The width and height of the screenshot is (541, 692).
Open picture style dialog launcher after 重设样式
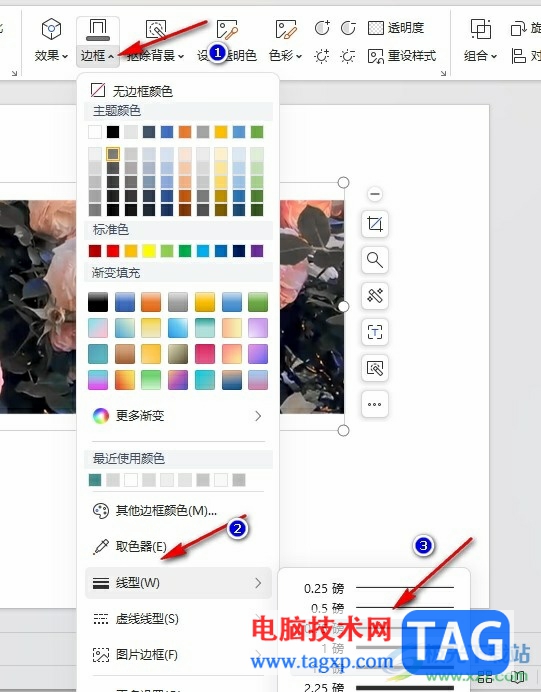443,73
